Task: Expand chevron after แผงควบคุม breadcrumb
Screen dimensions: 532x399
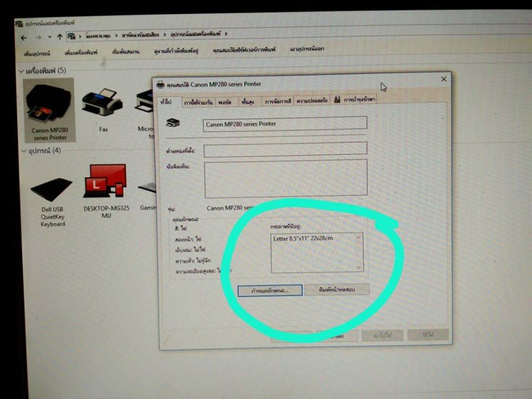Action: [116, 35]
